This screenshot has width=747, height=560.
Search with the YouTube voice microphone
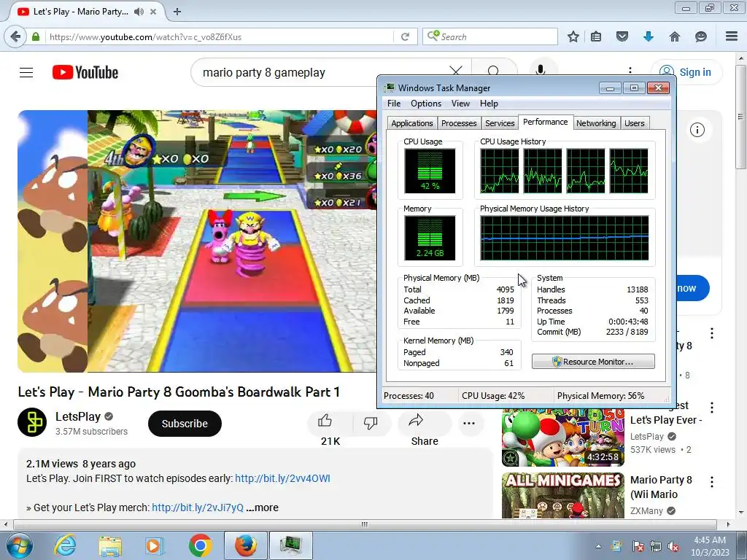click(541, 71)
